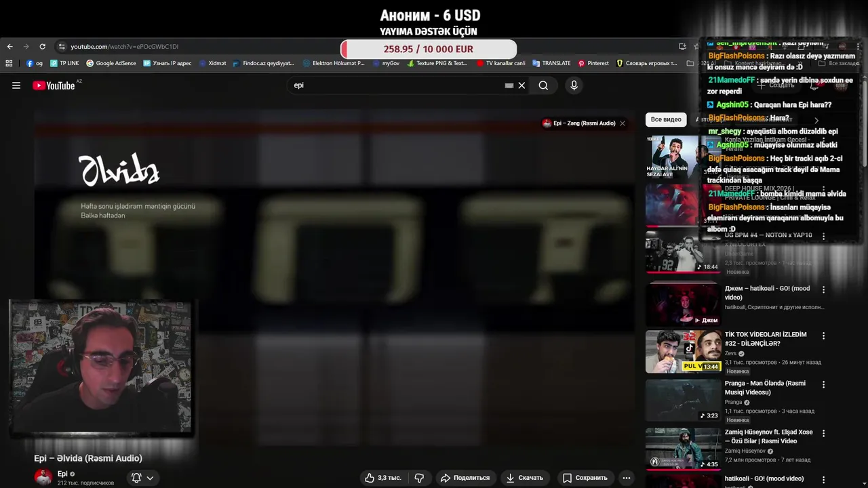Click the Скачать download button
The image size is (868, 488).
coord(524,478)
